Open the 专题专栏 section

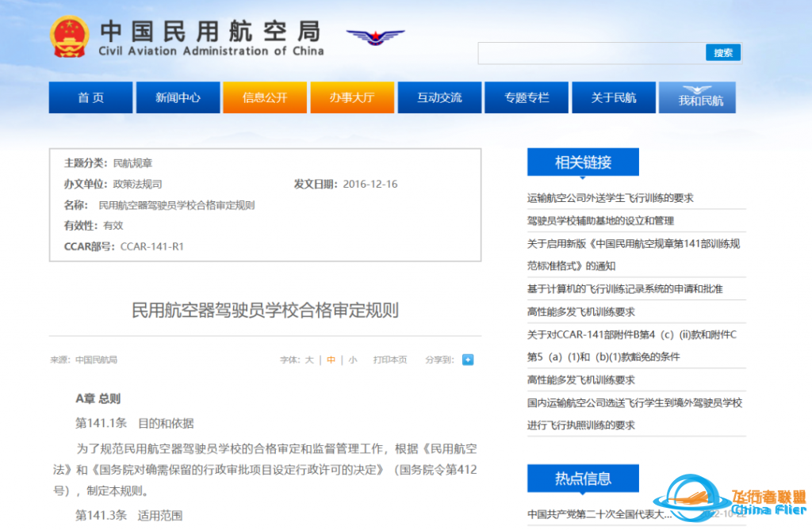pyautogui.click(x=527, y=98)
